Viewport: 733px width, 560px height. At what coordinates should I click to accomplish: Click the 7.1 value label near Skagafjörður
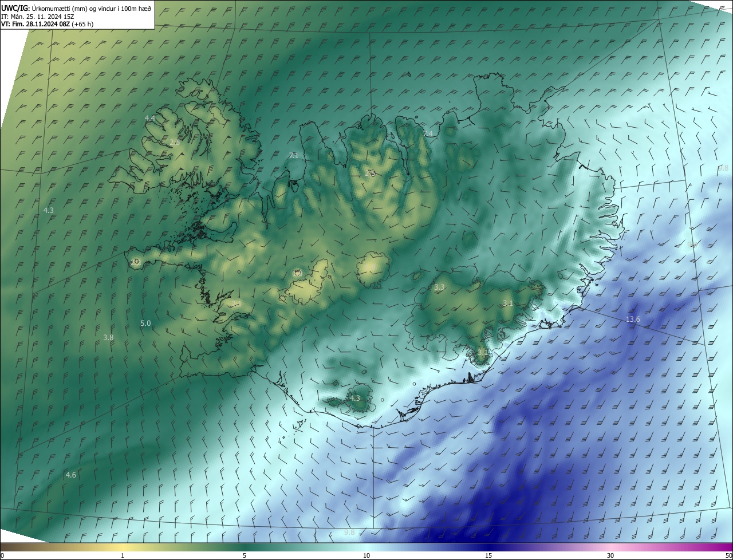click(293, 156)
